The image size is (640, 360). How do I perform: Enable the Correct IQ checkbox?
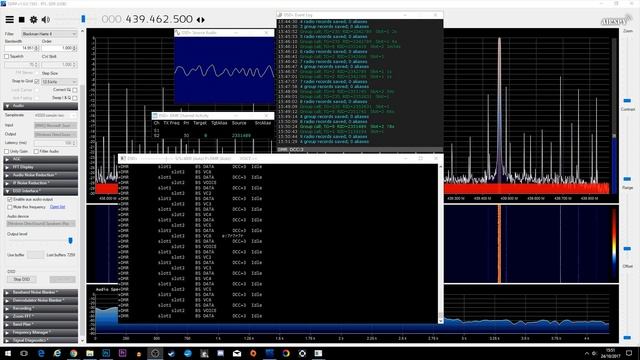pyautogui.click(x=75, y=90)
